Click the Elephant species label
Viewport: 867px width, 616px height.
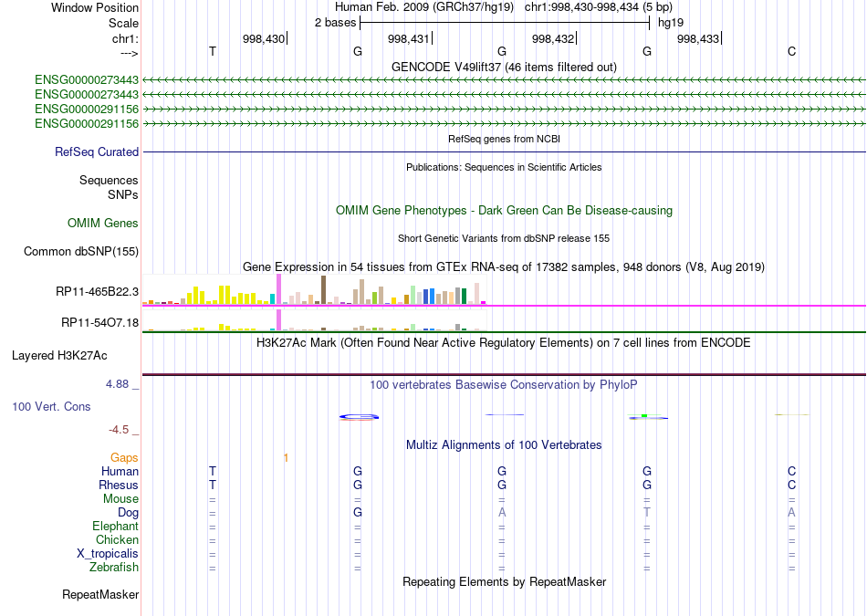click(115, 526)
